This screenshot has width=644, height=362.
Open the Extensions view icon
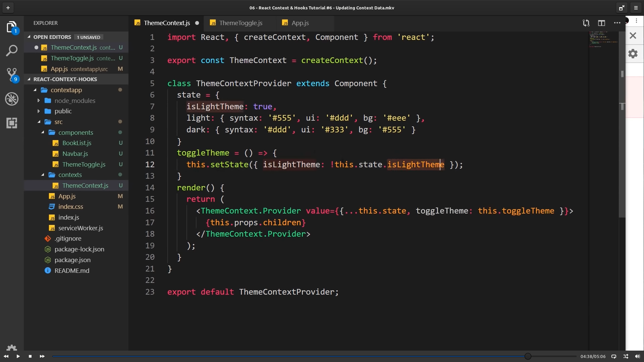[x=12, y=123]
